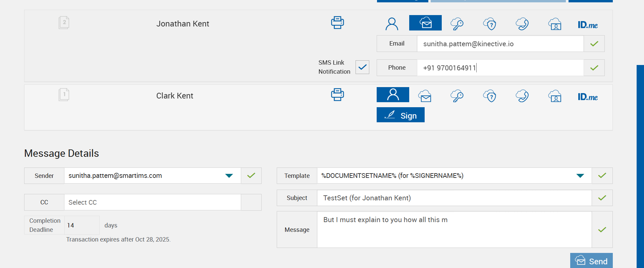The image size is (644, 268).
Task: Select ID photo verification for Jonathan Kent
Action: tap(555, 24)
